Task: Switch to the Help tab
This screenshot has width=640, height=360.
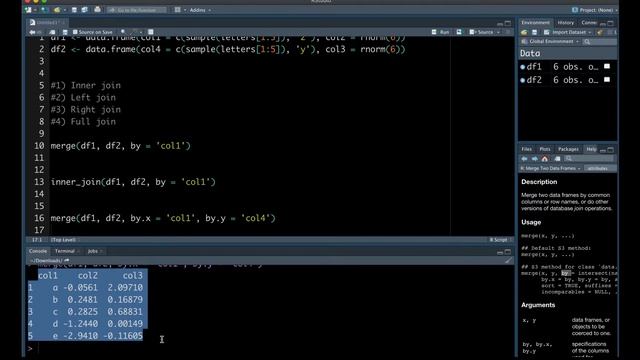Action: tap(591, 149)
